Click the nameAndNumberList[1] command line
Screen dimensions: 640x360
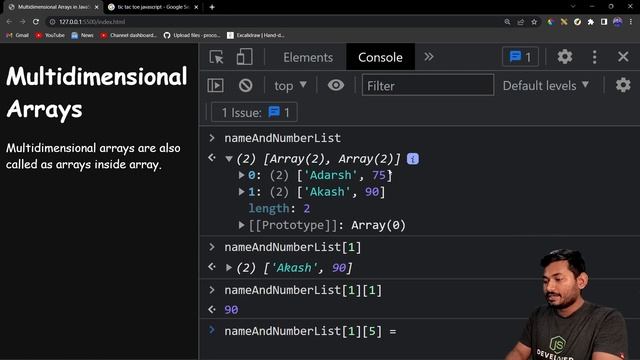pos(293,247)
